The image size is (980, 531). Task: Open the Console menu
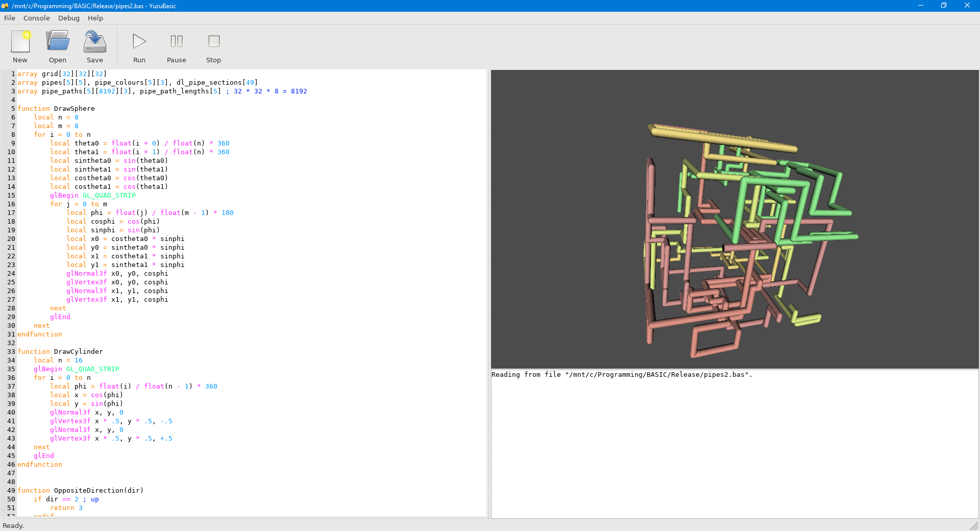(37, 18)
